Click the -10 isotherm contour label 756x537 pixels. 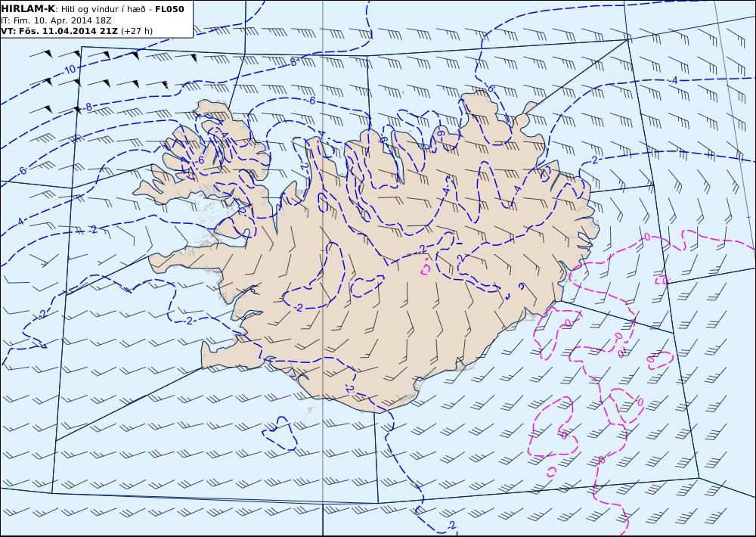70,69
